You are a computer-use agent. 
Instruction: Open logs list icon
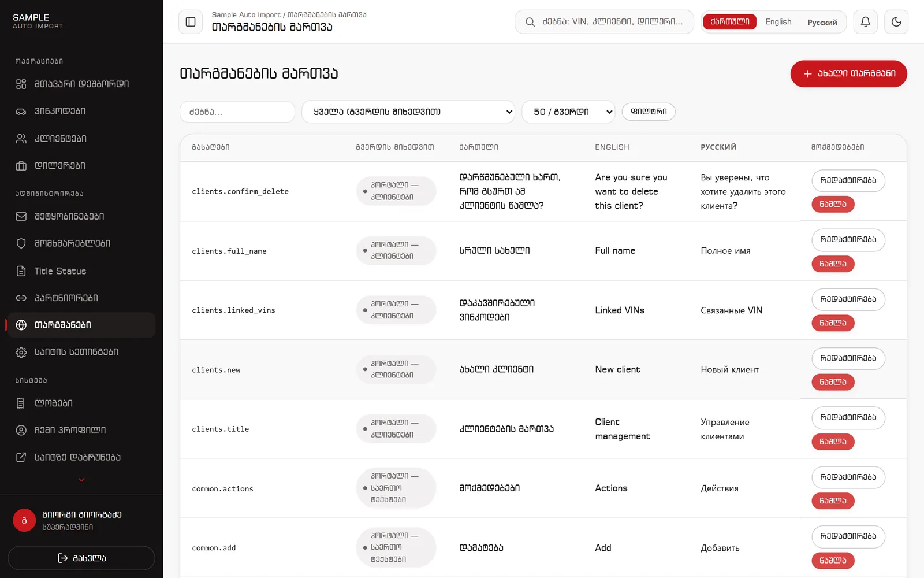[21, 403]
